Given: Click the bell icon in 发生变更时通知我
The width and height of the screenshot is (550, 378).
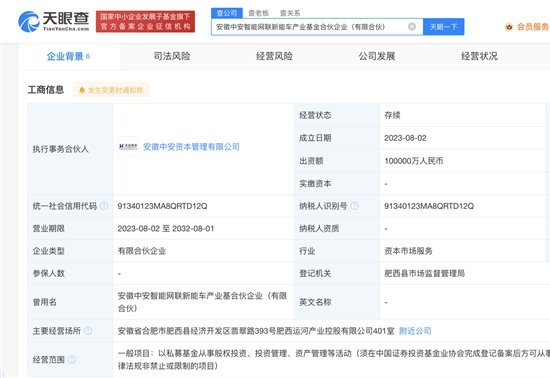Looking at the screenshot, I should pos(82,90).
